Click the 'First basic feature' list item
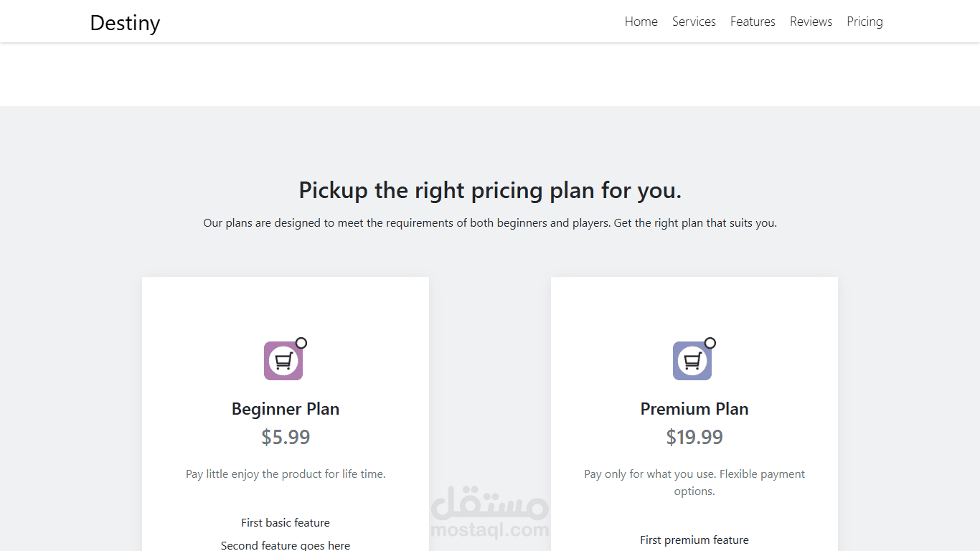The height and width of the screenshot is (551, 980). tap(286, 523)
